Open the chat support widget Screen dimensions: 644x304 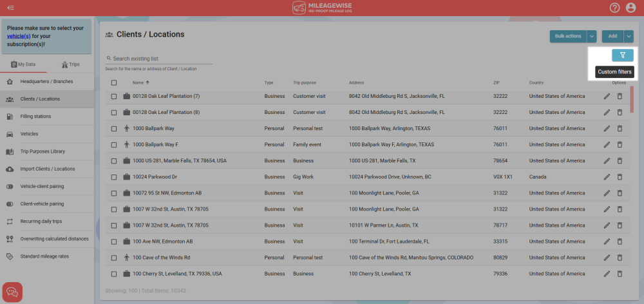(12, 292)
